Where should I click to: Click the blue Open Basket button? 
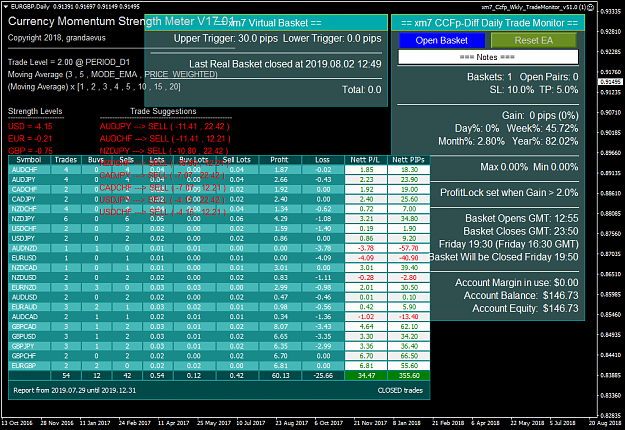click(442, 40)
